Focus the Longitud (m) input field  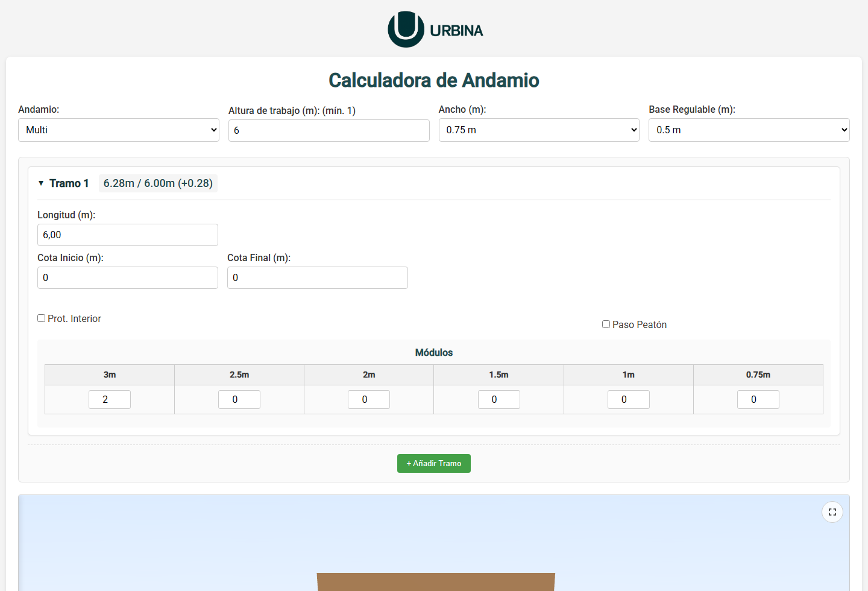[x=128, y=235]
